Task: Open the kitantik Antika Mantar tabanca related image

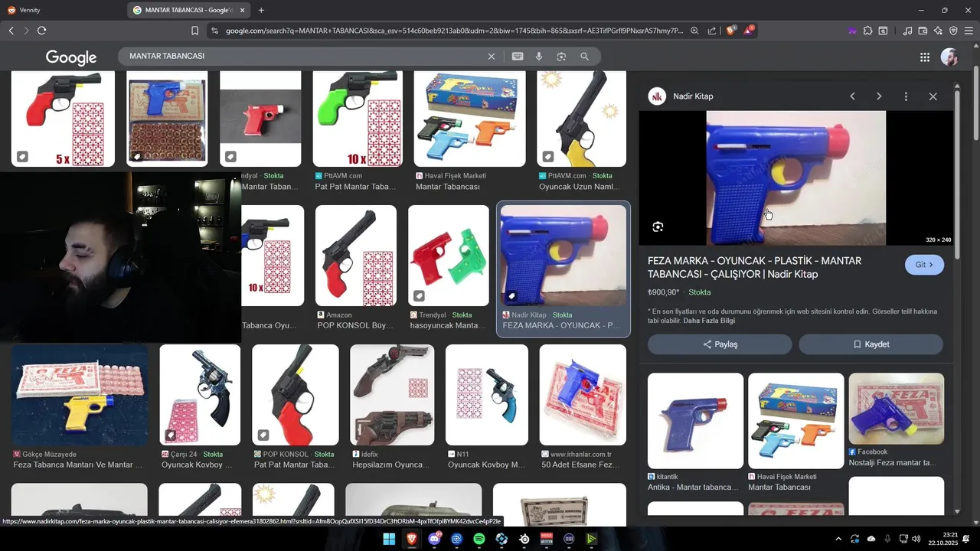Action: pyautogui.click(x=695, y=421)
